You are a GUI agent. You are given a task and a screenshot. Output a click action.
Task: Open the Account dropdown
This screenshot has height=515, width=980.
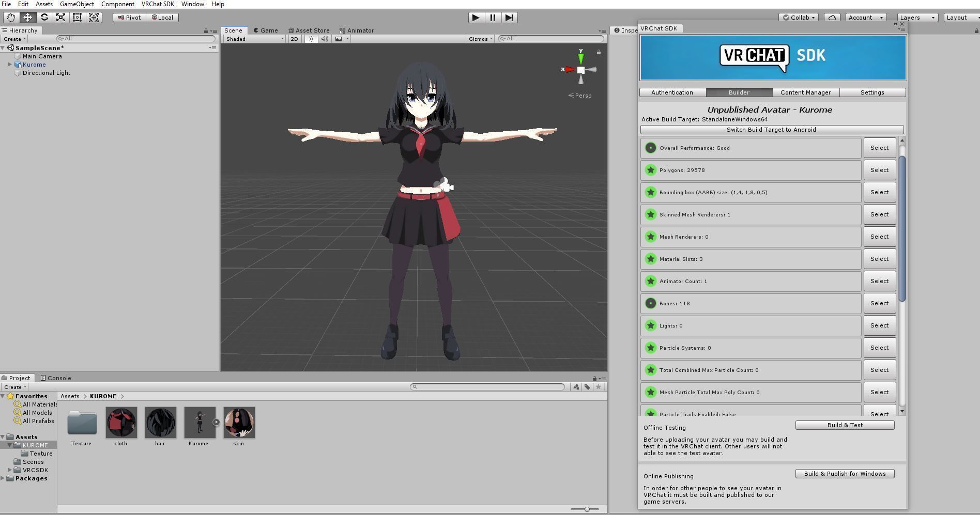point(866,17)
